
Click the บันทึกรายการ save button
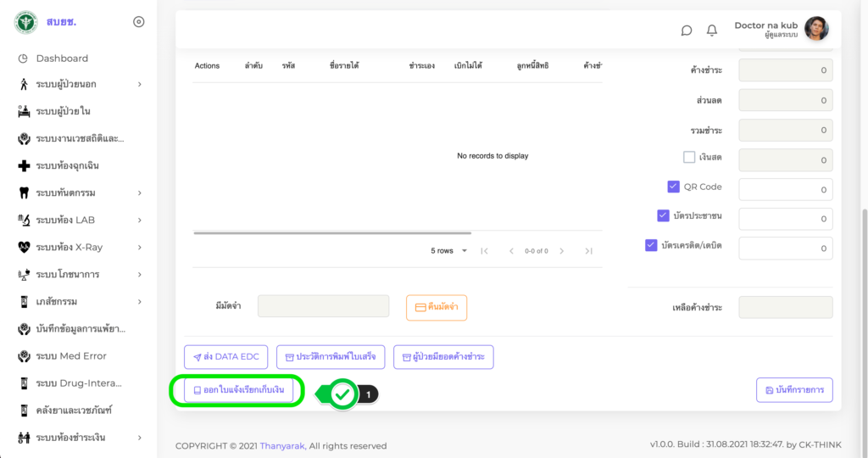(794, 390)
